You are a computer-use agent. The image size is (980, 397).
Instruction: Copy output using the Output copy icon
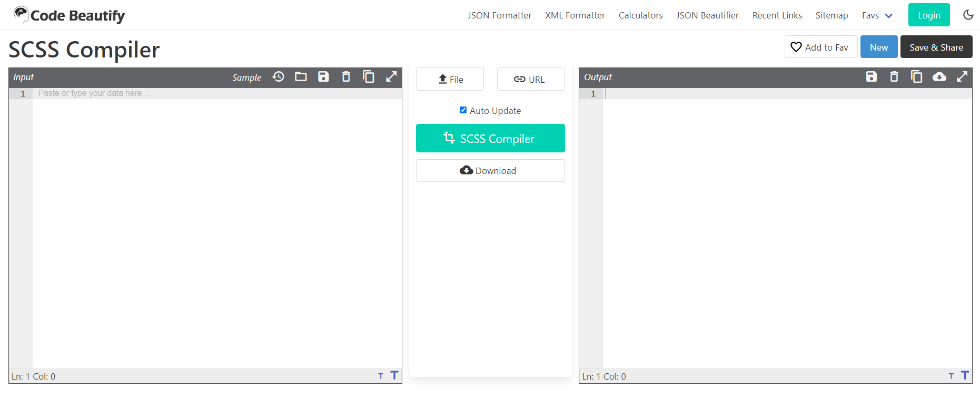917,77
